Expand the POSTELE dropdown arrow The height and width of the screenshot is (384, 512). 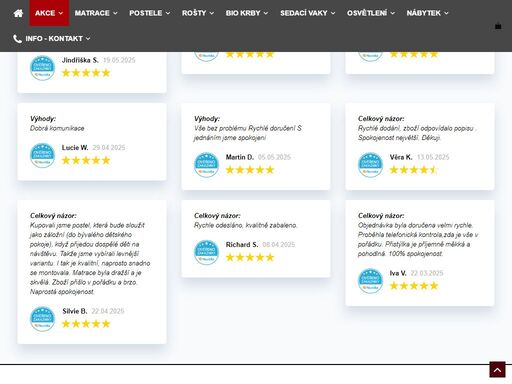(x=168, y=13)
